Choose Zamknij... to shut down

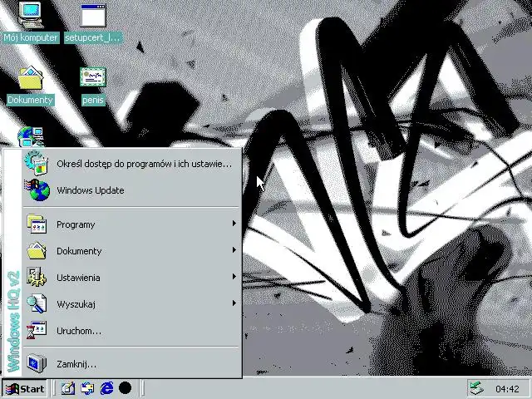pos(131,364)
